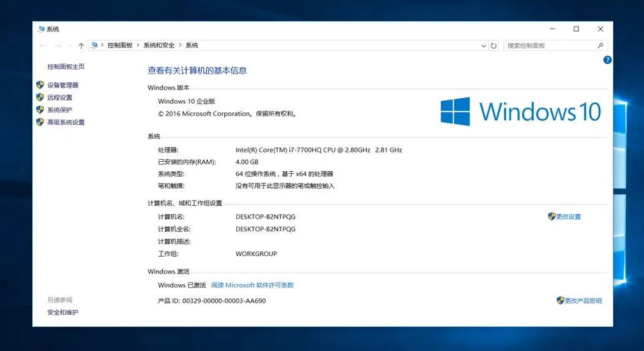Screen dimensions: 644x351
Task: Select the 系统和安全 breadcrumb
Action: tap(159, 45)
